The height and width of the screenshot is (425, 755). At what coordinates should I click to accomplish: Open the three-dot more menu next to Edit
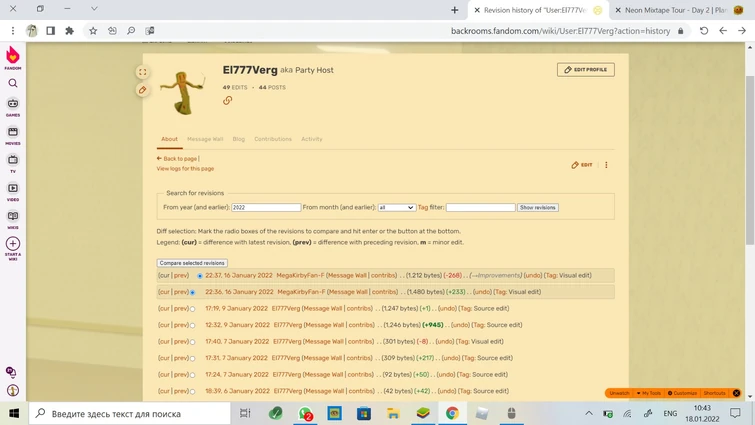point(606,165)
